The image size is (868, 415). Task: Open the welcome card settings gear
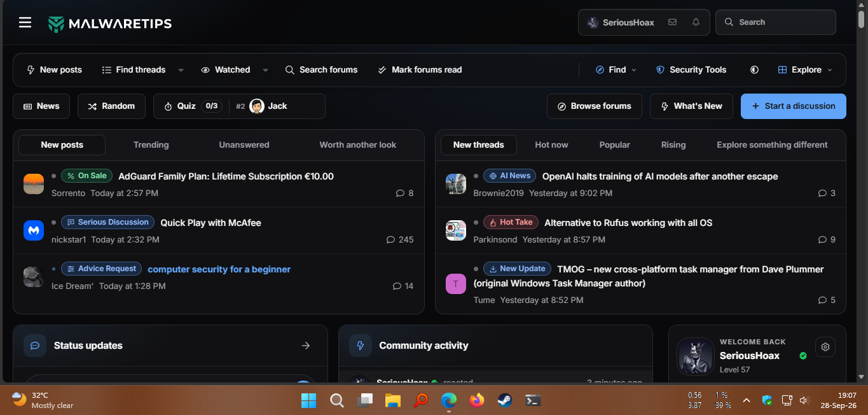click(x=825, y=347)
